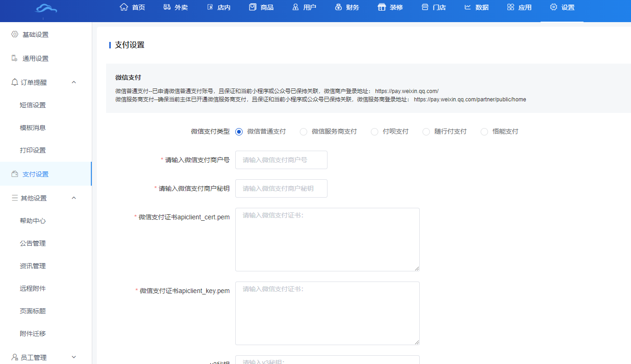631x364 pixels.
Task: Select 微信普通支付 radio button
Action: click(239, 132)
